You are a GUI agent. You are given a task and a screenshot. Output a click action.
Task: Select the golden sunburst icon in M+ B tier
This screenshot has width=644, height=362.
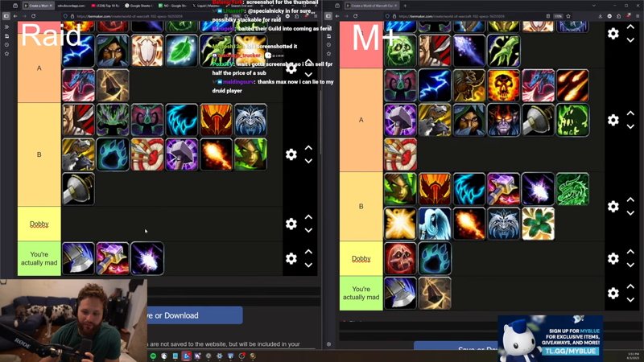(x=400, y=224)
